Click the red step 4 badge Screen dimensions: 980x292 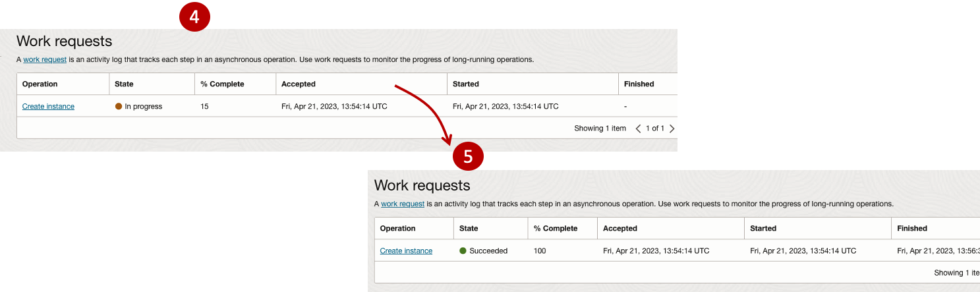(x=194, y=18)
